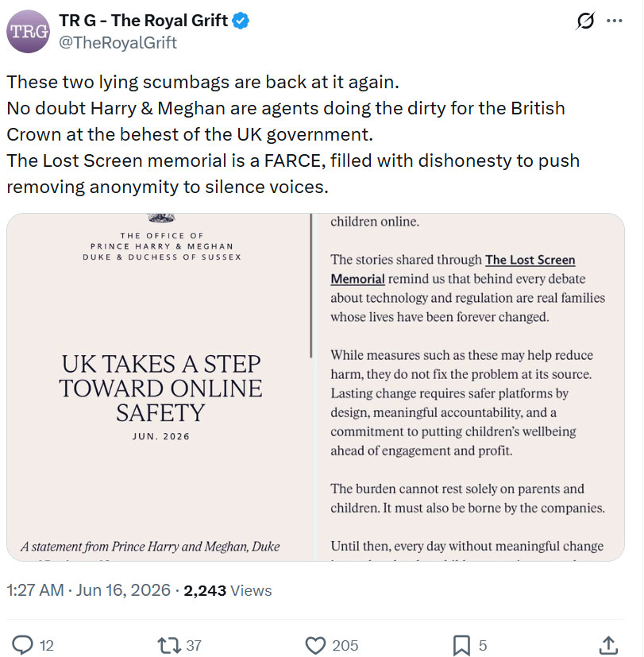Open the Grok slashed-circle icon
Image resolution: width=644 pixels, height=657 pixels.
coord(585,21)
